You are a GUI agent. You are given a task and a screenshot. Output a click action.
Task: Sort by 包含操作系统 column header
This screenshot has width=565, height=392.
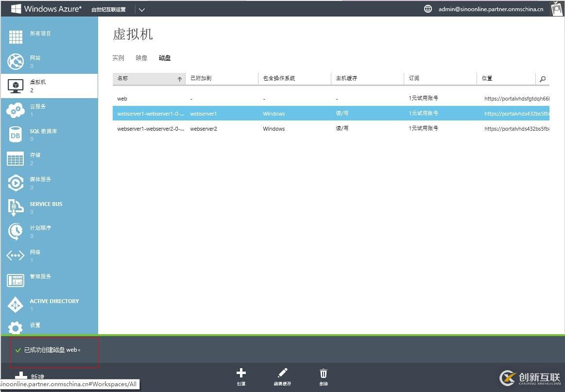(294, 78)
